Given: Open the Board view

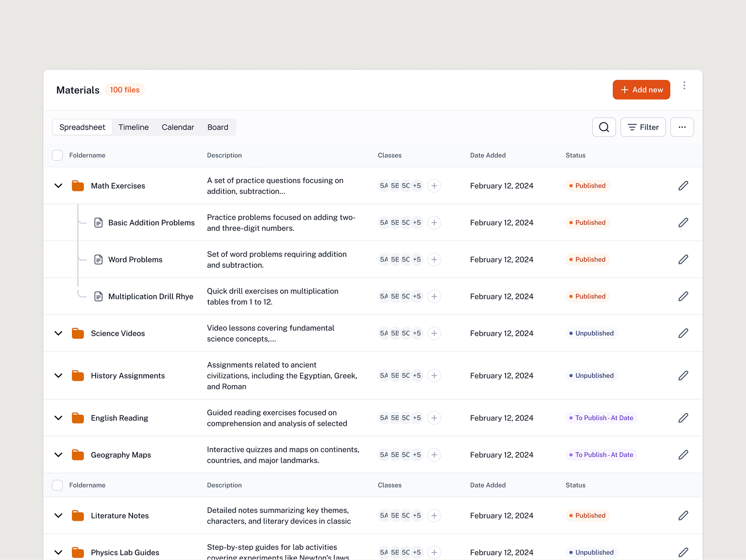Looking at the screenshot, I should [218, 127].
